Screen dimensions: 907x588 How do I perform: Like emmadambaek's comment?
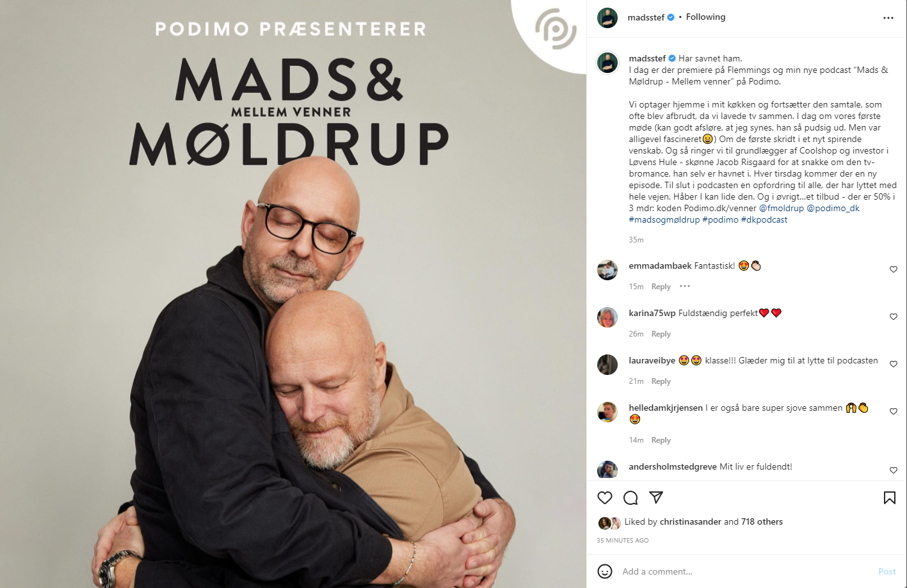894,269
